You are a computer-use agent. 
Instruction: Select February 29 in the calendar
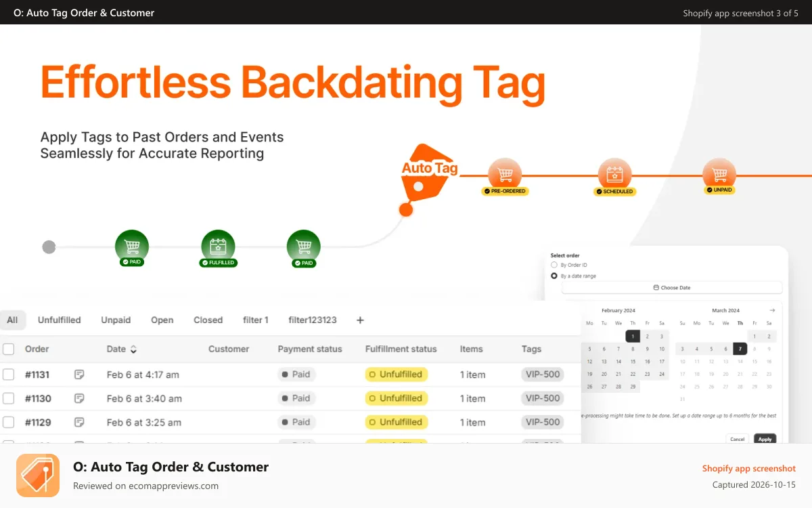(633, 387)
